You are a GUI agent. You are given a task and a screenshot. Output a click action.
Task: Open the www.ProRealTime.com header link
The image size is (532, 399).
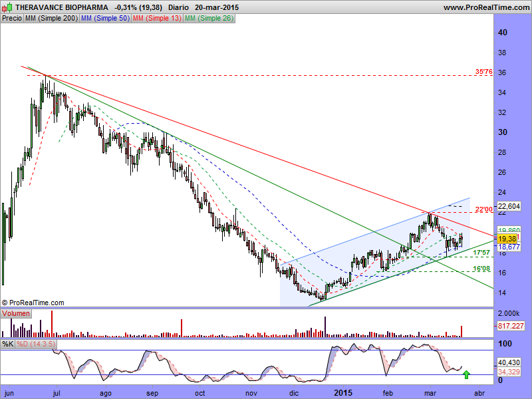(486, 7)
